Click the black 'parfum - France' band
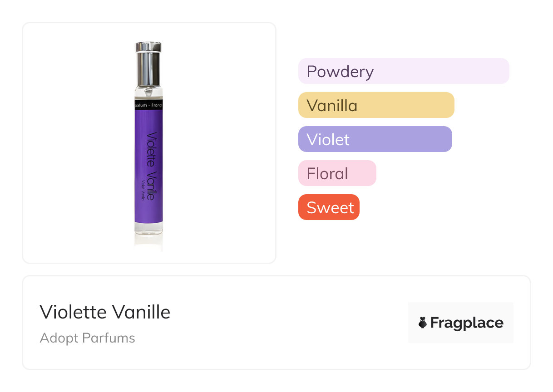Screen dimensions: 553x392 (x=148, y=105)
